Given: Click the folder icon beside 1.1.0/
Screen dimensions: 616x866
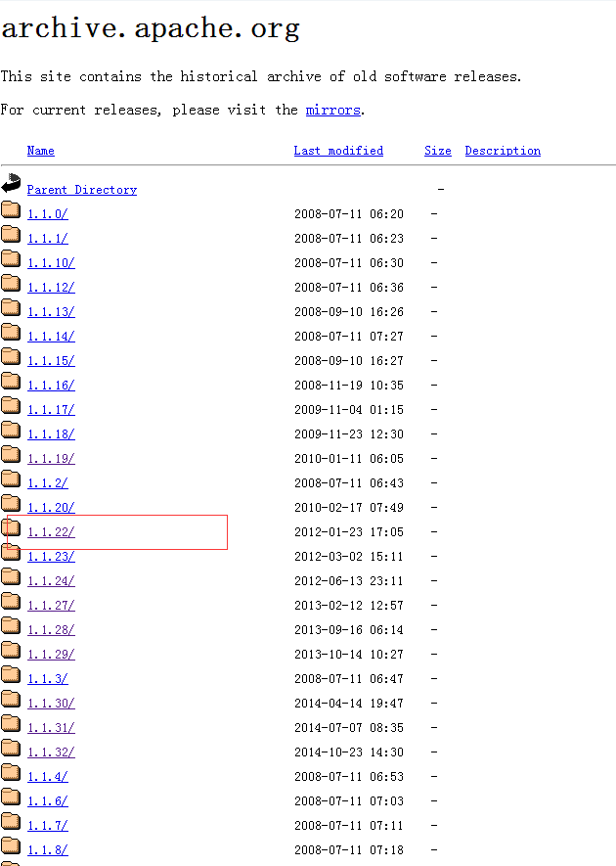Looking at the screenshot, I should pyautogui.click(x=11, y=209).
